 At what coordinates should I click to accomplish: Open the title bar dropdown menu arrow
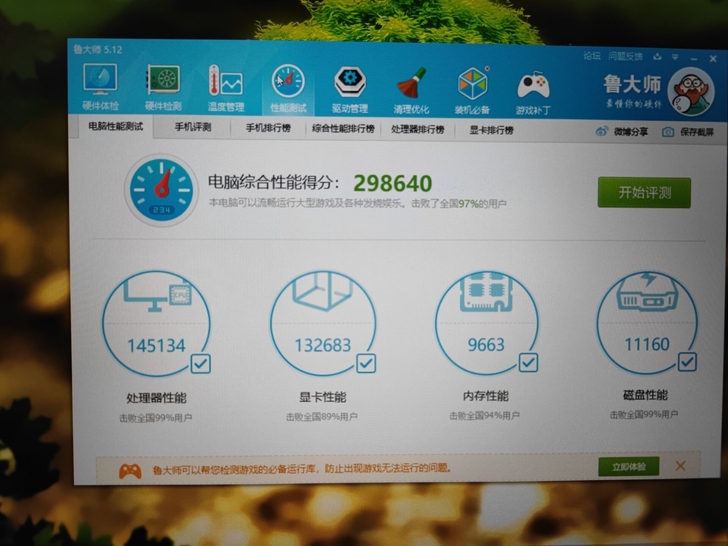click(675, 57)
